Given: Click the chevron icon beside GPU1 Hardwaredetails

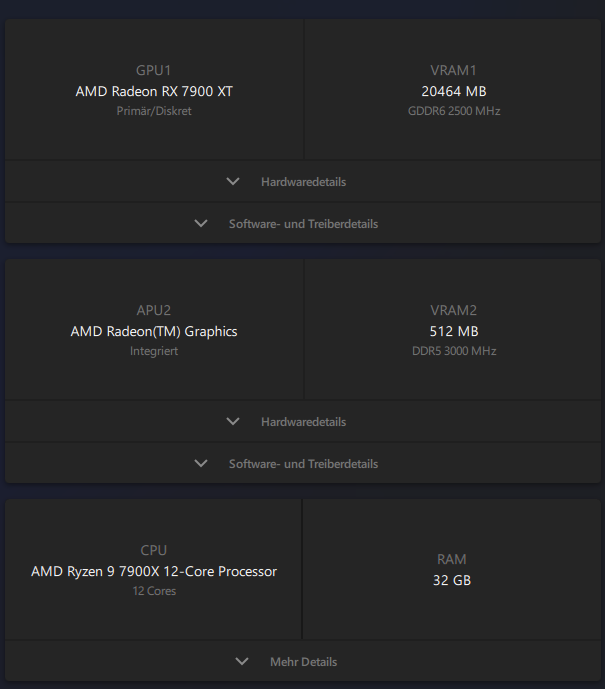Looking at the screenshot, I should [x=233, y=182].
